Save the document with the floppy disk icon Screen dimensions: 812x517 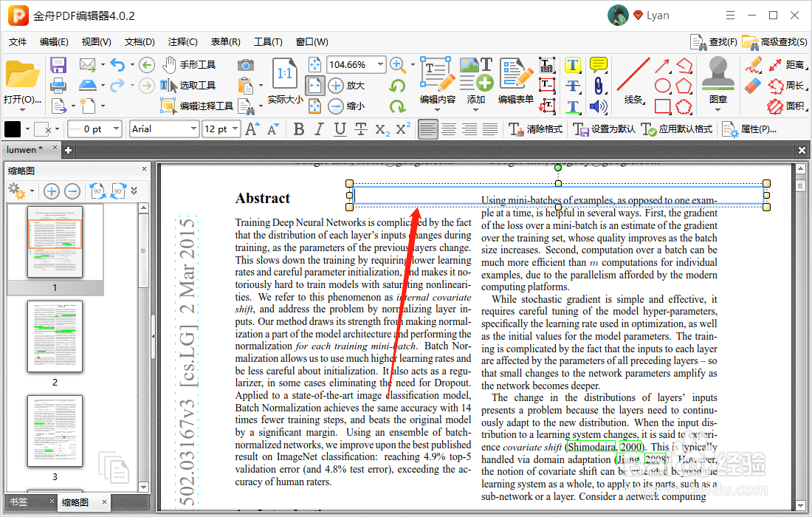pyautogui.click(x=58, y=65)
